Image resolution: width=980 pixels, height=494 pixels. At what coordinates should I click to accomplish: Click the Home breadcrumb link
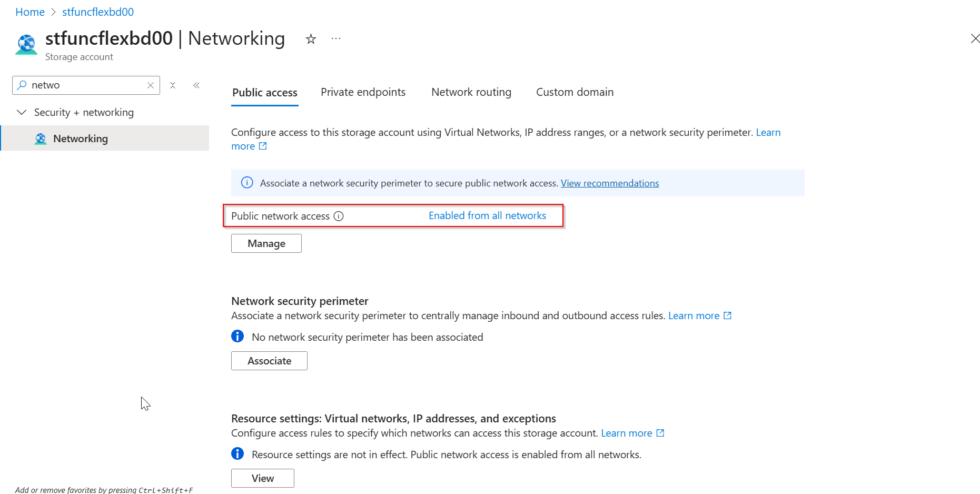[30, 12]
